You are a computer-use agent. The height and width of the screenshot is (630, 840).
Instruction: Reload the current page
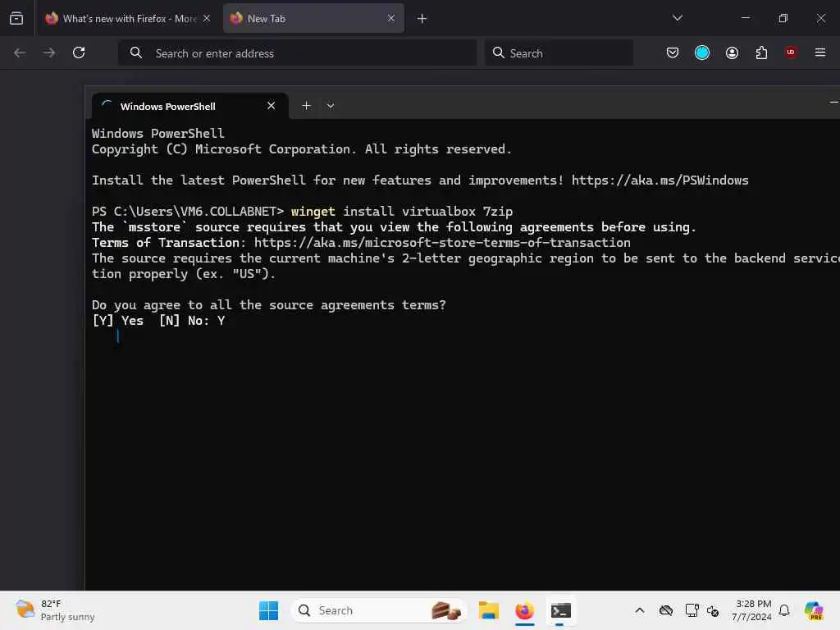[x=79, y=52]
